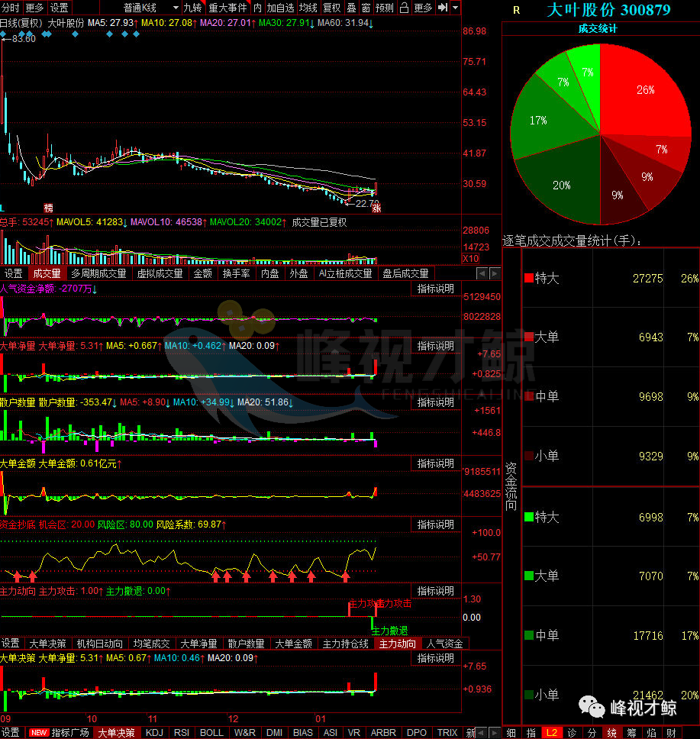Click the 特大 green legend swatch
This screenshot has width=700, height=739.
pyautogui.click(x=529, y=517)
